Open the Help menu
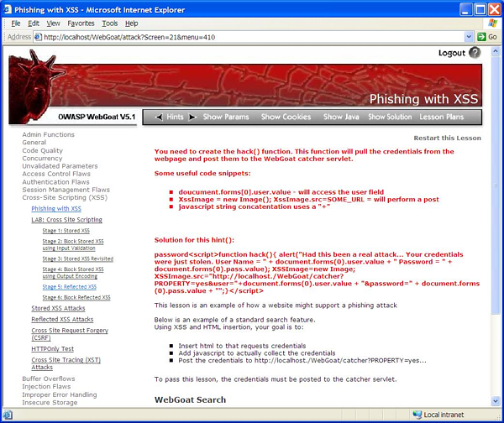Image resolution: width=504 pixels, height=423 pixels. pos(132,23)
